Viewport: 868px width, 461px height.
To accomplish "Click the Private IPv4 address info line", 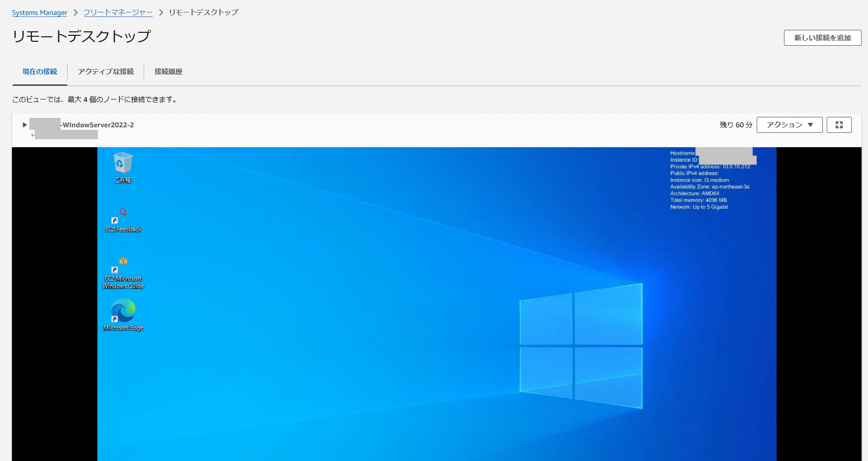I will [710, 167].
